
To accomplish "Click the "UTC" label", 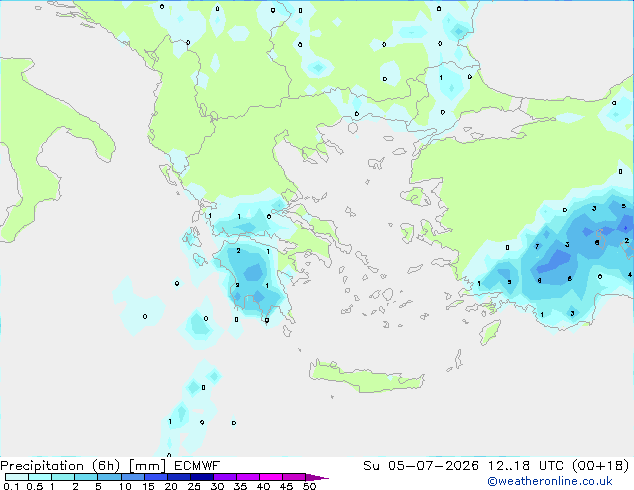I will coord(551,466).
